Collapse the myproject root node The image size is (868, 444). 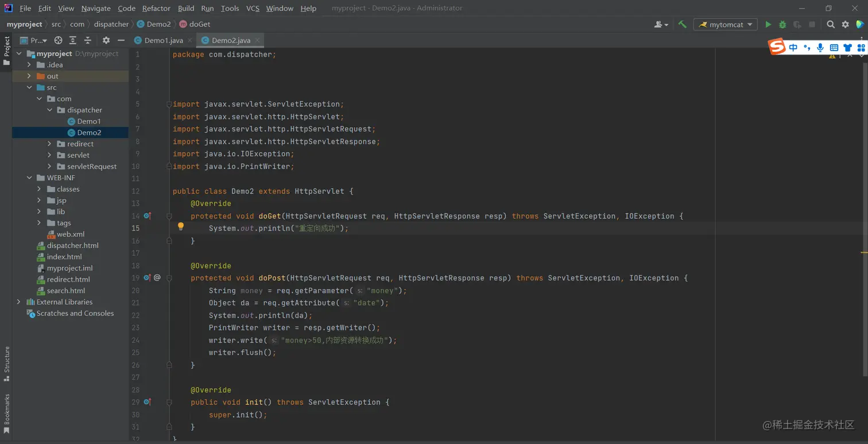point(19,53)
